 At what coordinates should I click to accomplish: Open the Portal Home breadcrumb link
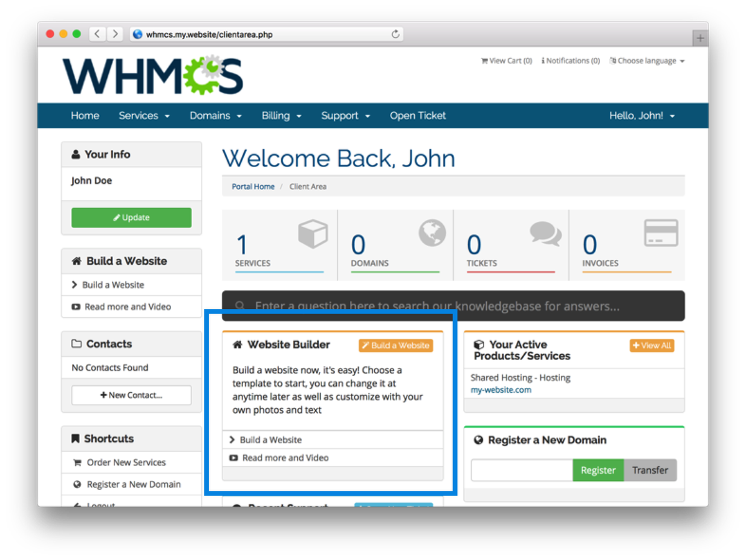pos(253,186)
